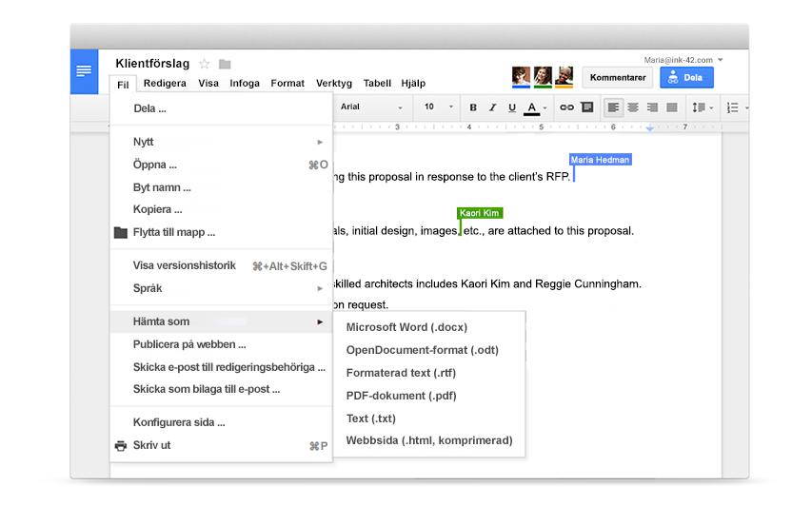Viewport: 812px width, 506px height.
Task: Choose Flytta till mapp ...
Action: click(x=221, y=232)
